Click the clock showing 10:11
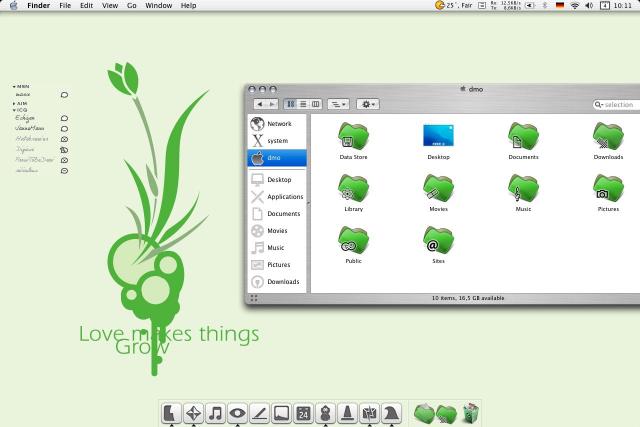640x427 pixels. tap(622, 5)
